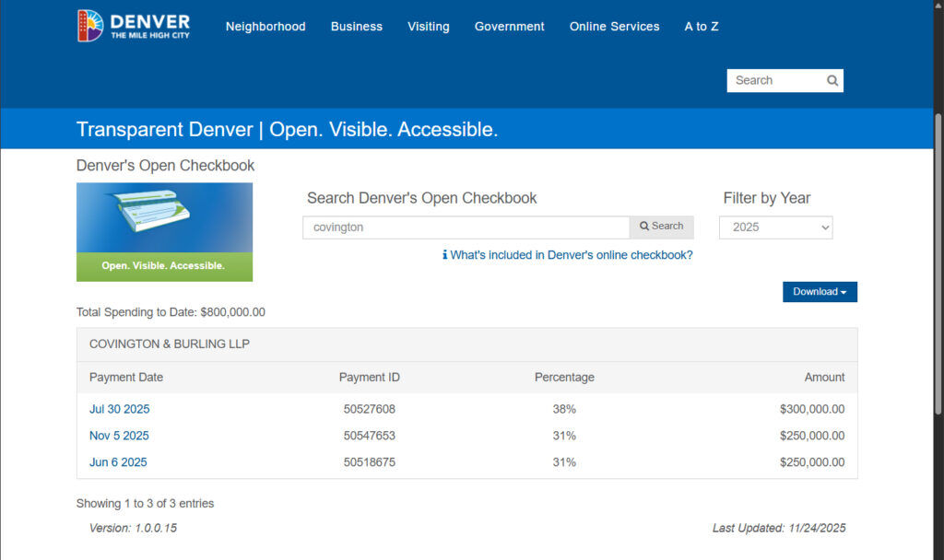Click the What's included in Denver's online checkbook link
Image resolution: width=944 pixels, height=560 pixels.
tap(572, 255)
